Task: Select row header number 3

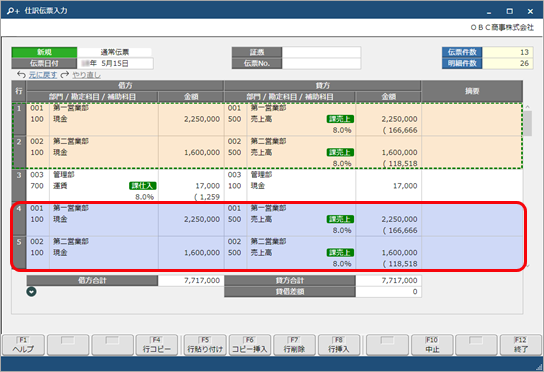Action: tap(19, 185)
